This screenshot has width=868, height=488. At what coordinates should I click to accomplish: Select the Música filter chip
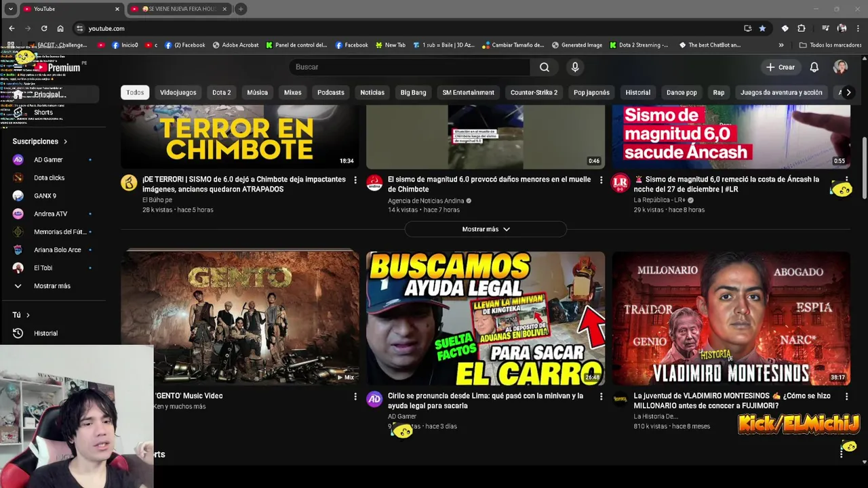[x=257, y=92]
